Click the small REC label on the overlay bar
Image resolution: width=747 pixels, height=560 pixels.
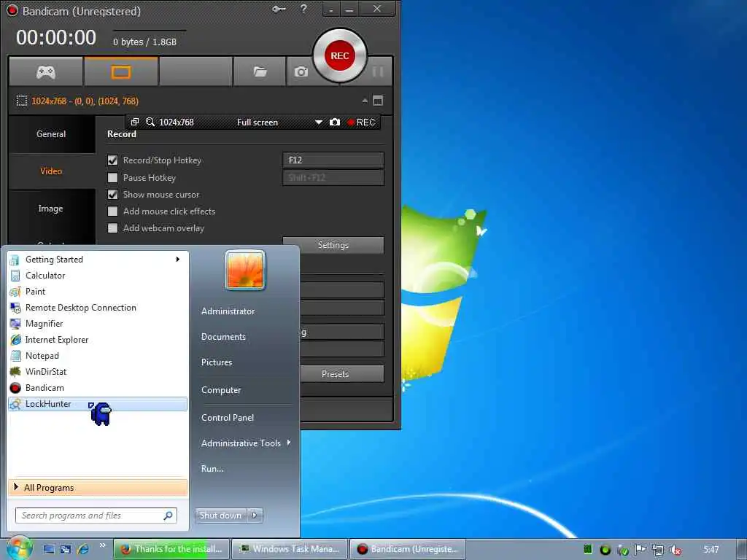pyautogui.click(x=362, y=122)
